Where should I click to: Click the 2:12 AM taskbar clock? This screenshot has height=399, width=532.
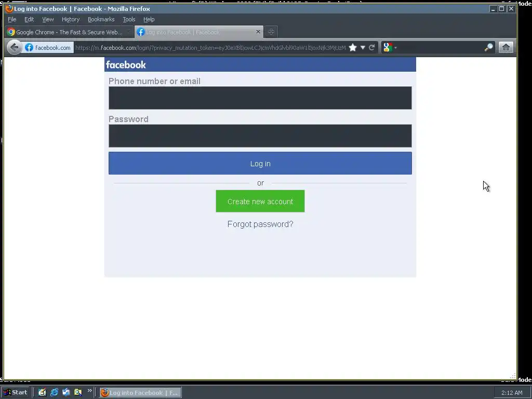point(512,393)
